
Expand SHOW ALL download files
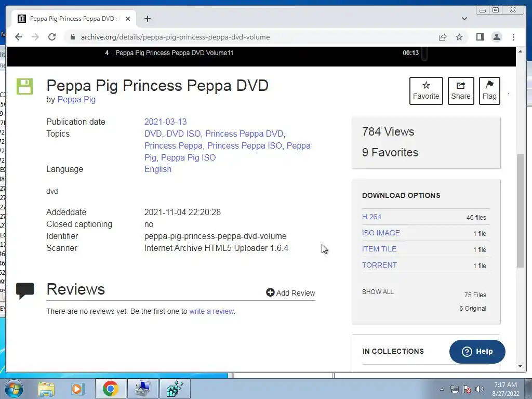[378, 292]
